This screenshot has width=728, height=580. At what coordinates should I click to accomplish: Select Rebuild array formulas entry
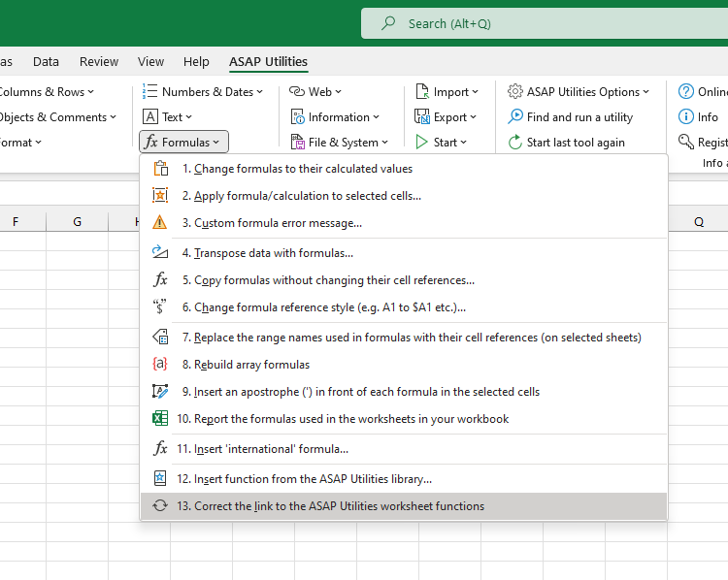(x=404, y=365)
